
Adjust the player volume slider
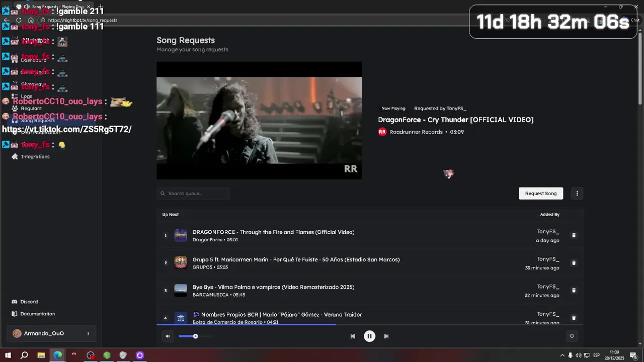(195, 336)
